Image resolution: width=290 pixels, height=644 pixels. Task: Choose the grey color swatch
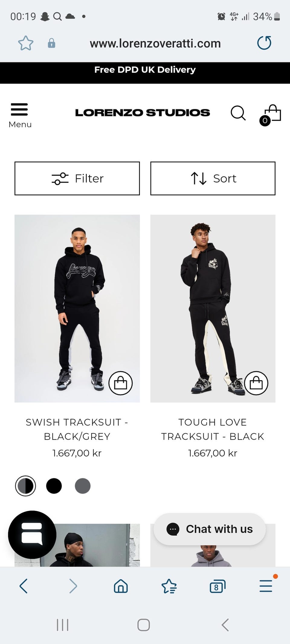[x=82, y=486]
